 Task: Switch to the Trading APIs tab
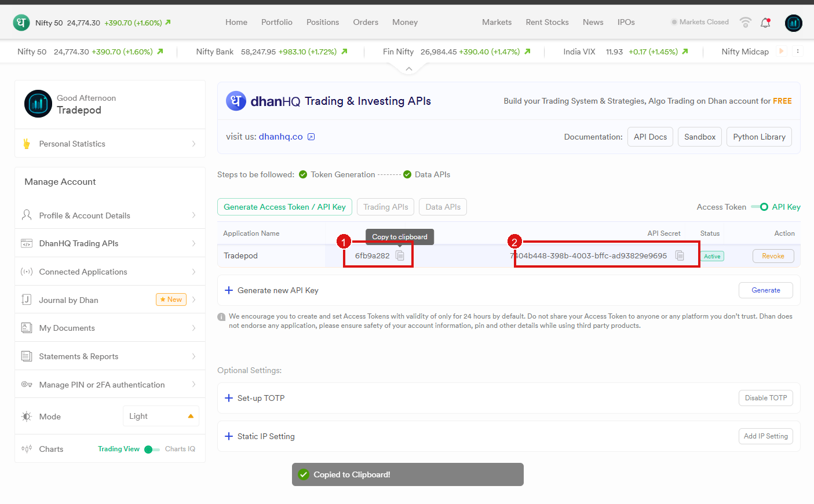click(386, 207)
